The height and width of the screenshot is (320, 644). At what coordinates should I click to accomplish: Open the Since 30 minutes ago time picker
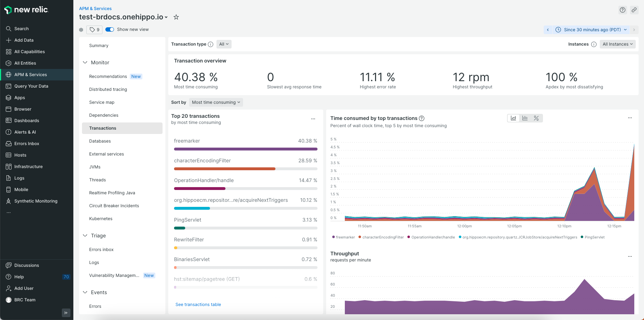591,30
